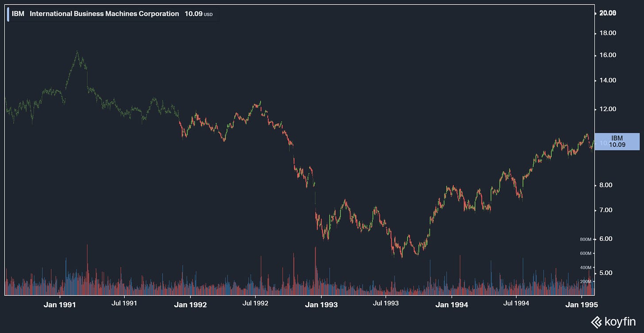
Task: Click the 18.00 price axis label
Action: [x=608, y=33]
